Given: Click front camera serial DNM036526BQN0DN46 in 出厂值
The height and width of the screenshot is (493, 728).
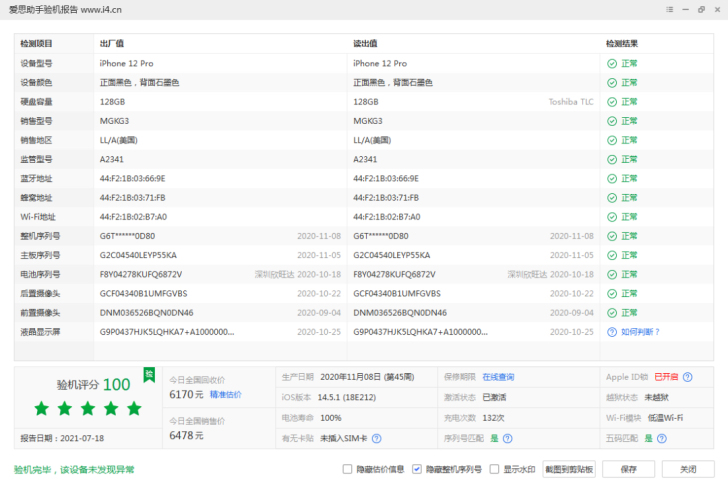Looking at the screenshot, I should [x=146, y=313].
